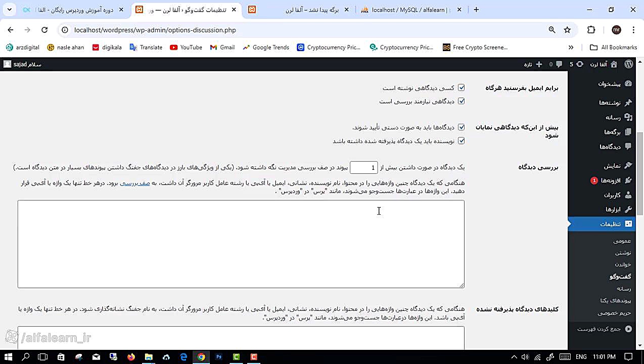Screen dimensions: 644x364
Task: Switch to Reading (خواندن) settings submenu
Action: coord(622,264)
